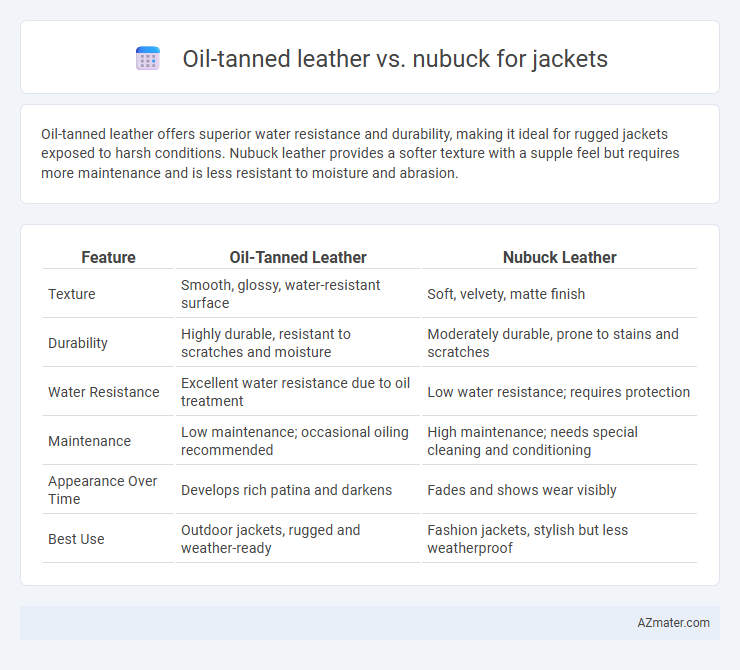Click the 'Best Use' row label

(x=76, y=539)
